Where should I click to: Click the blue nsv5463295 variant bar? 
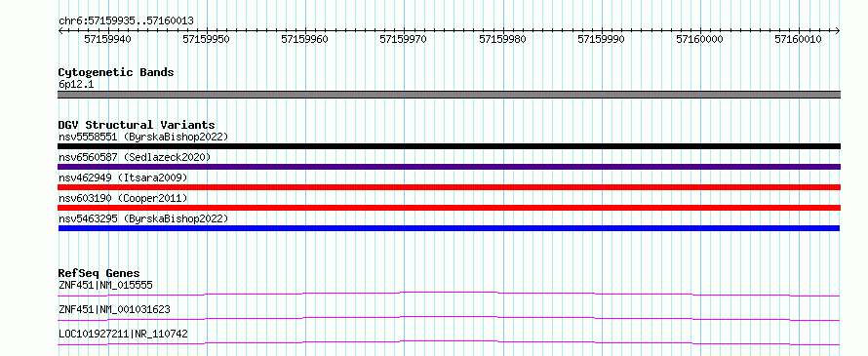(449, 228)
